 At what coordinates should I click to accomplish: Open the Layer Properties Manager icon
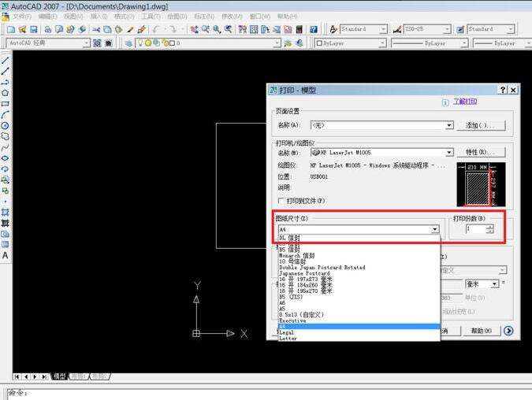128,43
